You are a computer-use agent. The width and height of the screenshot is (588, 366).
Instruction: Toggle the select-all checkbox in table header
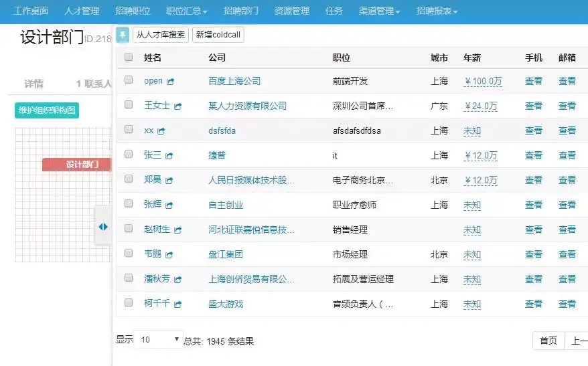coord(129,57)
